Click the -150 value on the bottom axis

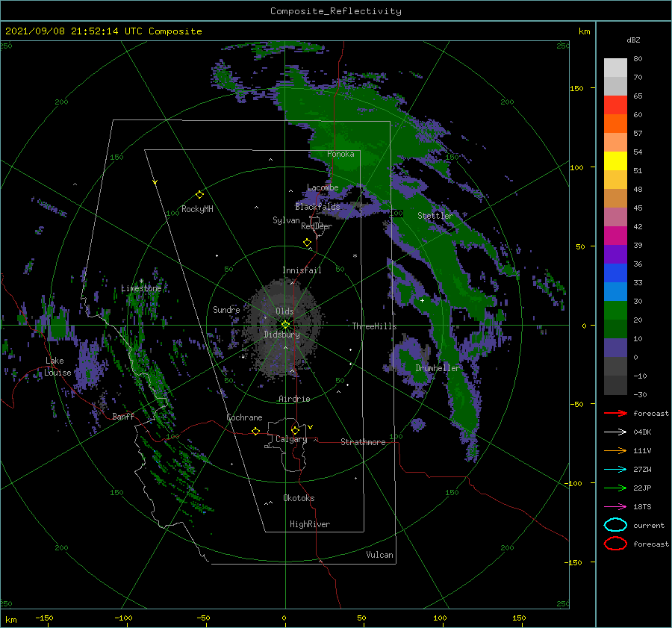tap(44, 618)
